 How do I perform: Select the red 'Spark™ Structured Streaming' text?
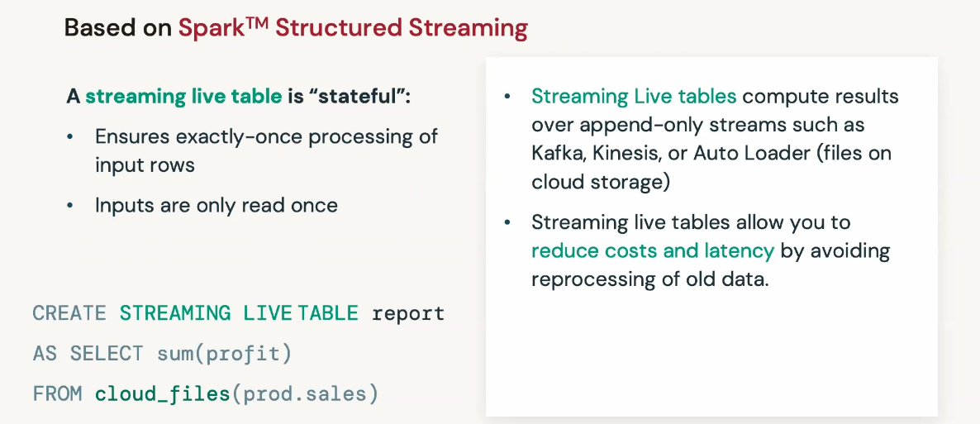coord(353,28)
